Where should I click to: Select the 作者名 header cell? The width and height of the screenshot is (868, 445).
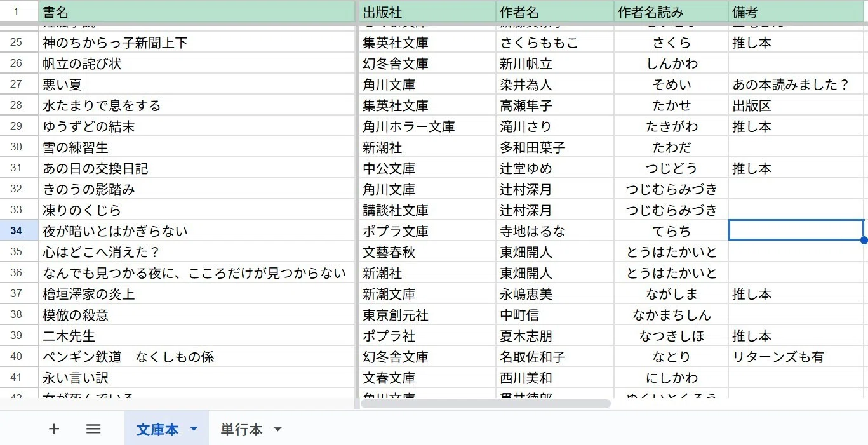coord(555,11)
